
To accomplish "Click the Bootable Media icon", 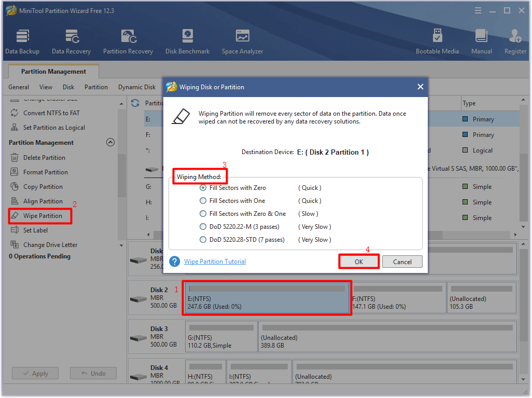I will tap(437, 36).
